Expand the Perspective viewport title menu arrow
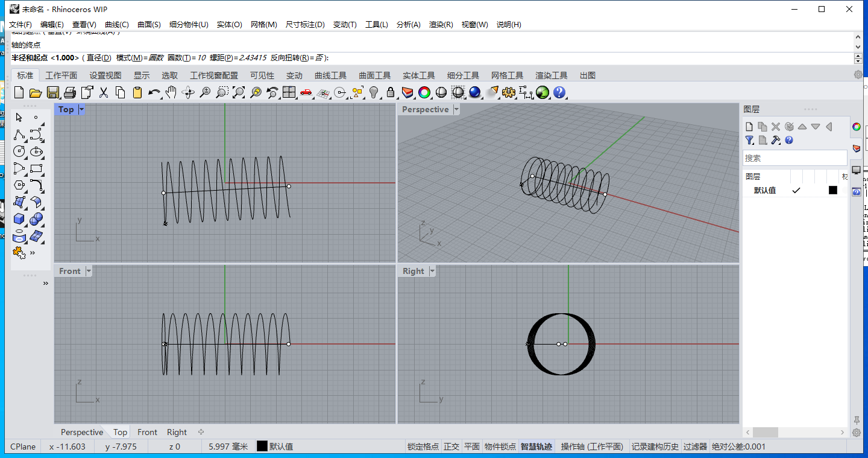The width and height of the screenshot is (868, 458). click(x=456, y=109)
